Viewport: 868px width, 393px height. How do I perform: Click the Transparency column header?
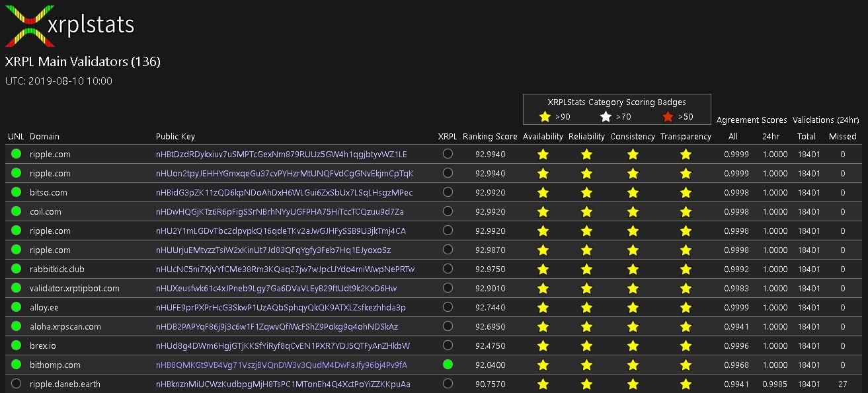point(686,137)
